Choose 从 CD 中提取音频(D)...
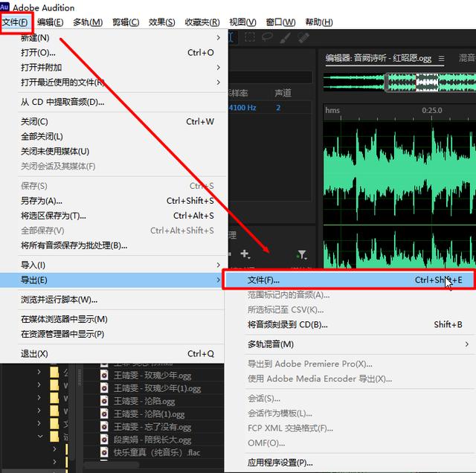 (x=114, y=102)
